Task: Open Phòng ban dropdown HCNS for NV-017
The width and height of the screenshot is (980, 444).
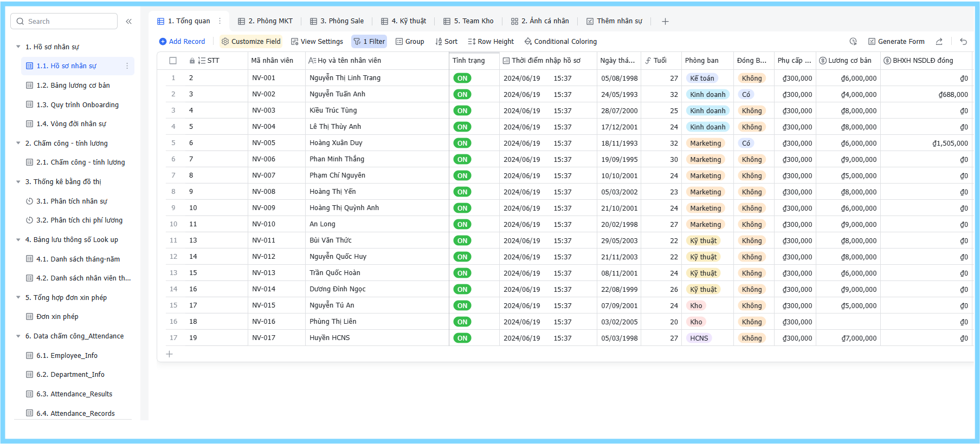Action: (699, 338)
